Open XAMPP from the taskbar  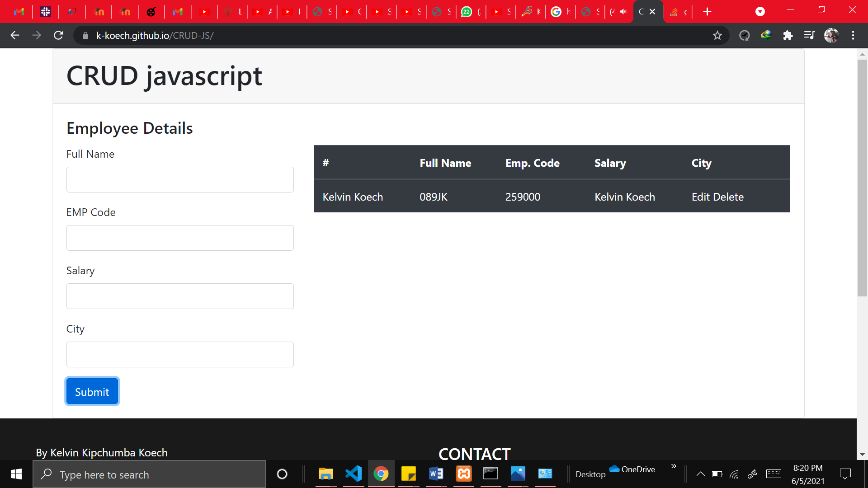tap(463, 474)
